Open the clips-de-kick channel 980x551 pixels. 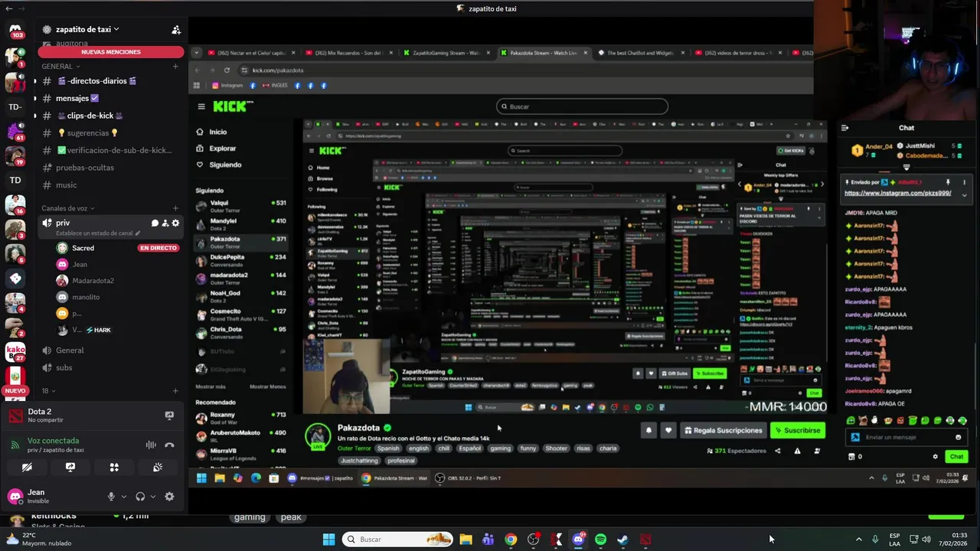pyautogui.click(x=111, y=116)
